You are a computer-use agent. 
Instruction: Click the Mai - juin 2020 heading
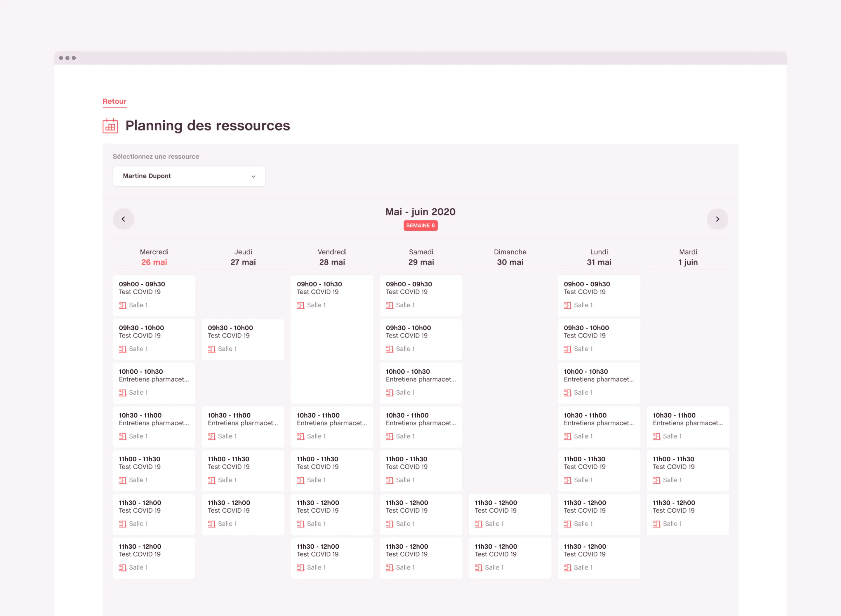coord(420,212)
